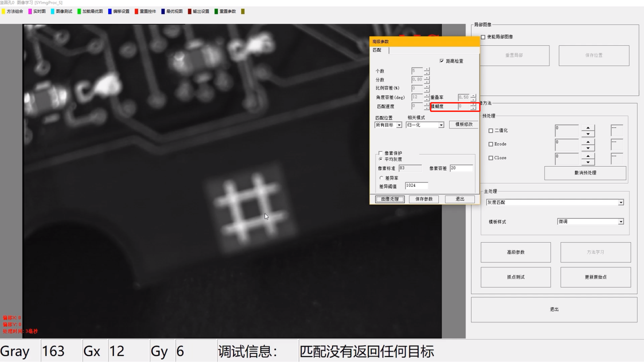
Task: Click the 抓点测试 button
Action: tap(515, 277)
